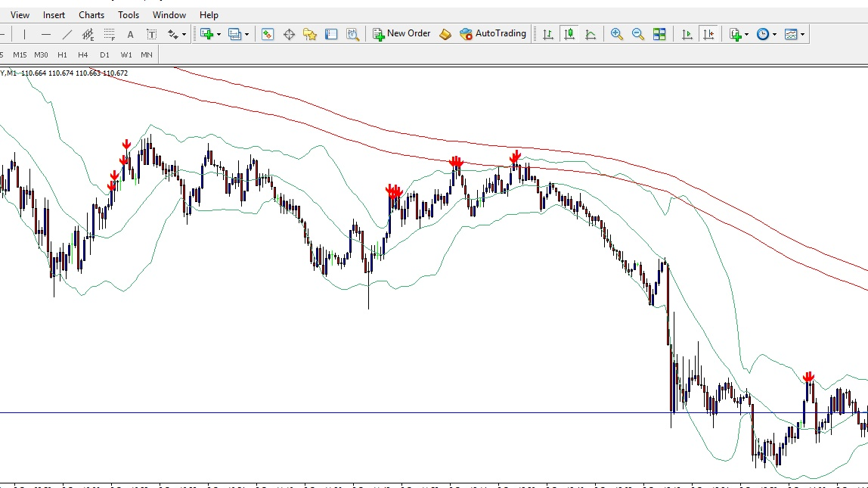
Task: Open the Charts menu
Action: 91,15
